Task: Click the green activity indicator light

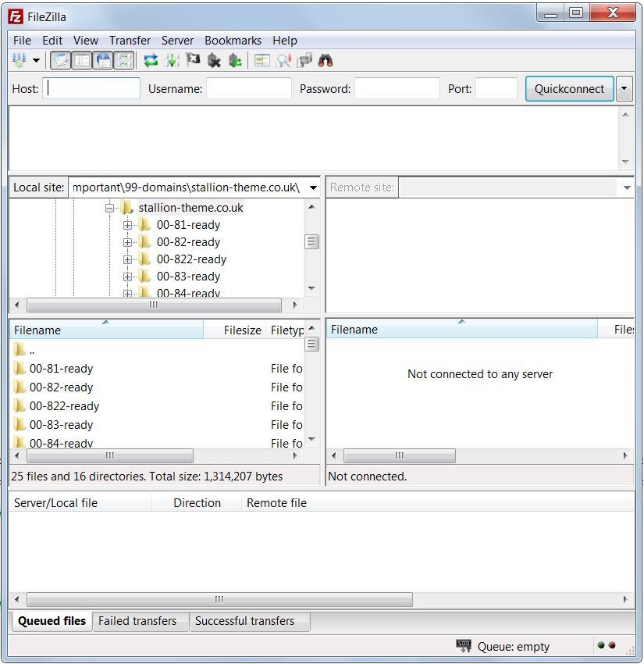Action: 601,645
